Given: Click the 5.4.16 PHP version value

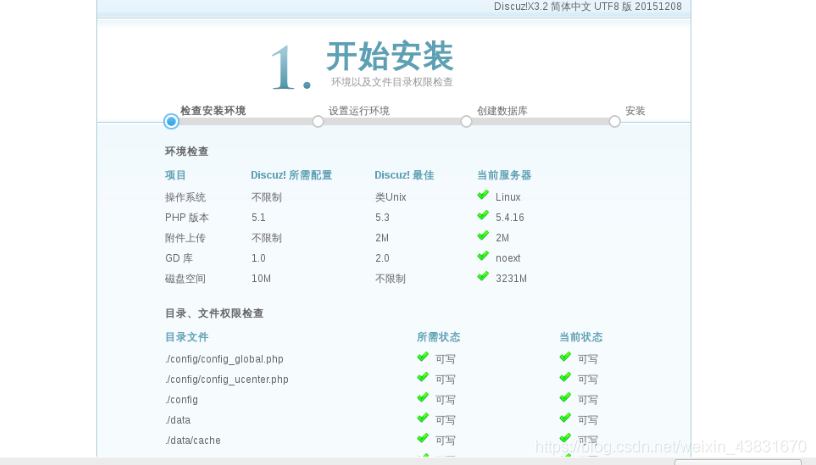Looking at the screenshot, I should click(x=510, y=217).
